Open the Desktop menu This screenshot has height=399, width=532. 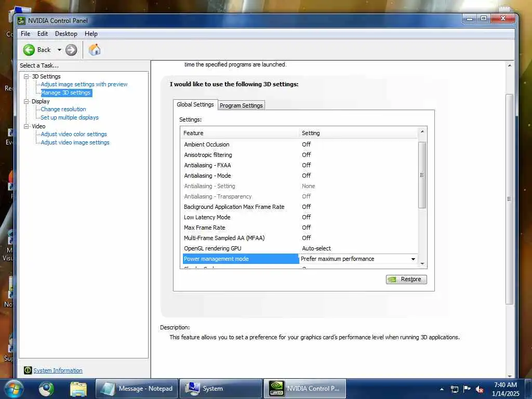click(x=66, y=34)
